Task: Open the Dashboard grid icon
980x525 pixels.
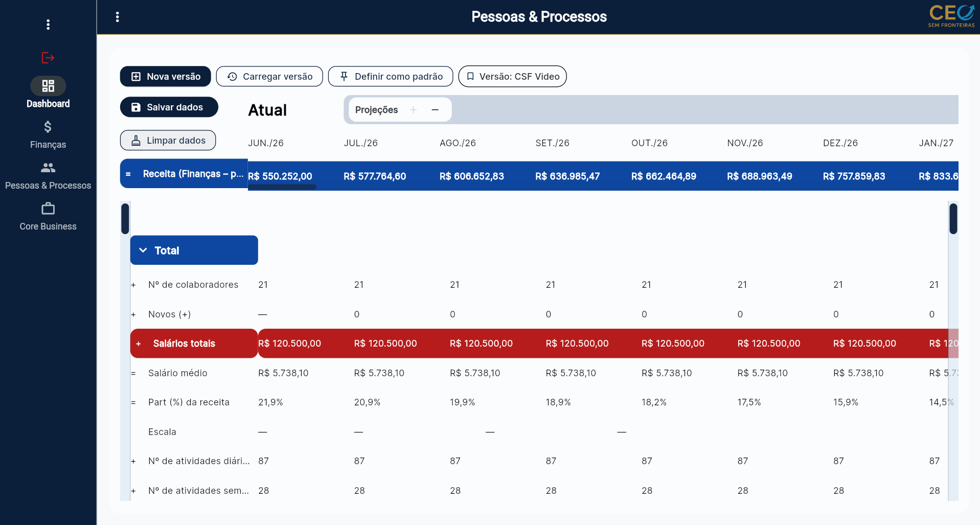Action: pos(48,86)
